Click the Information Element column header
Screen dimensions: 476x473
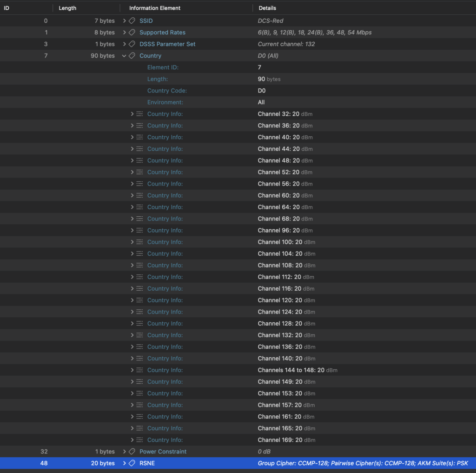click(x=155, y=8)
